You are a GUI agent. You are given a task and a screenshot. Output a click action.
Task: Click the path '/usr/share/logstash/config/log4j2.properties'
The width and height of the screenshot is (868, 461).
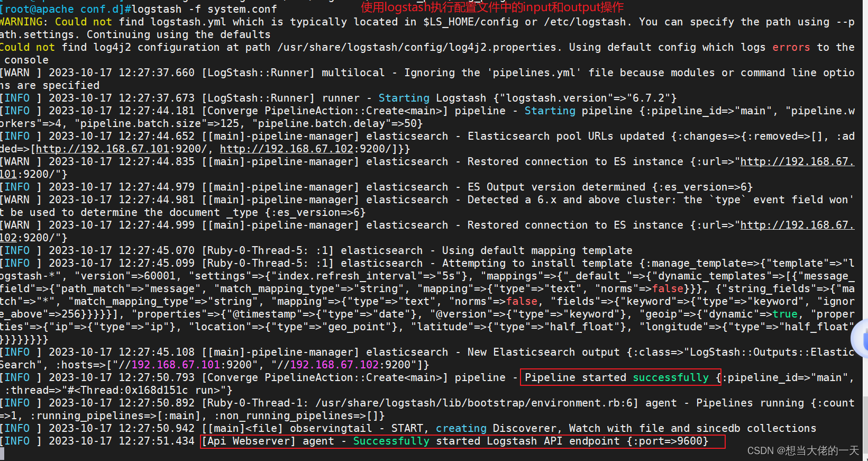pos(416,47)
